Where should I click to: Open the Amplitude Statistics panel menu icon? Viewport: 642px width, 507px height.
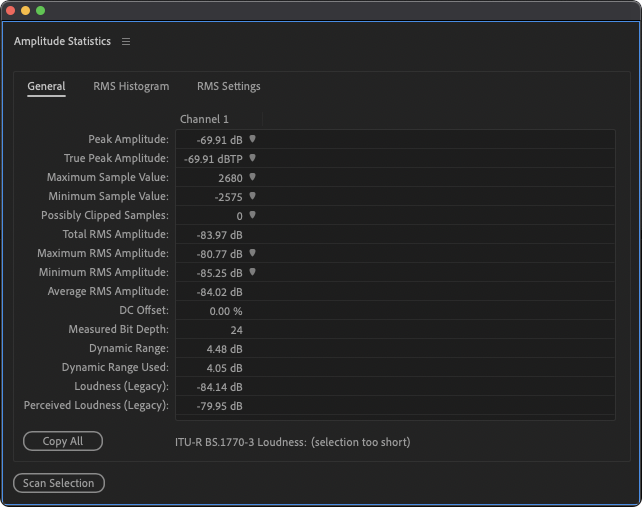126,41
